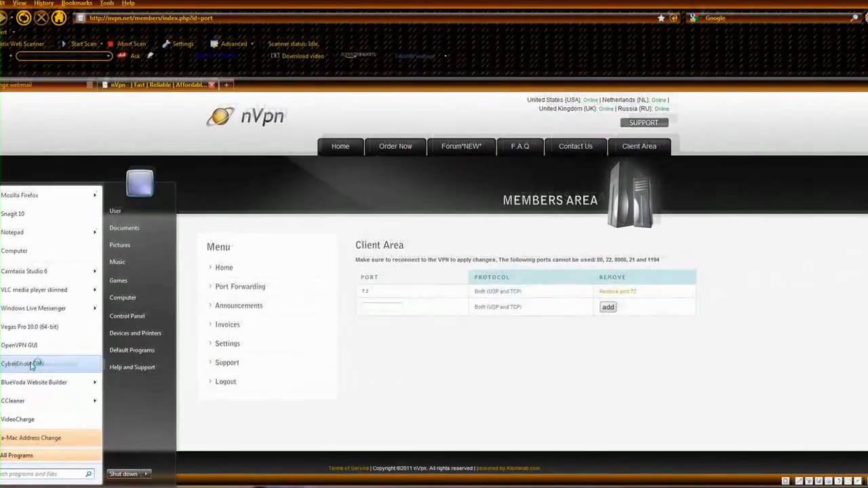Screen dimensions: 868x488
Task: Open Settings in sidebar Menu
Action: point(227,344)
